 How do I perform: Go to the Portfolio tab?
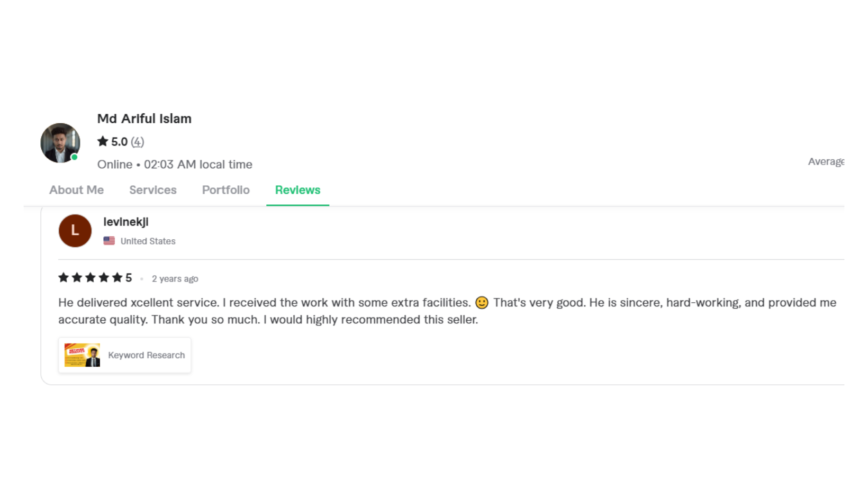pos(225,190)
